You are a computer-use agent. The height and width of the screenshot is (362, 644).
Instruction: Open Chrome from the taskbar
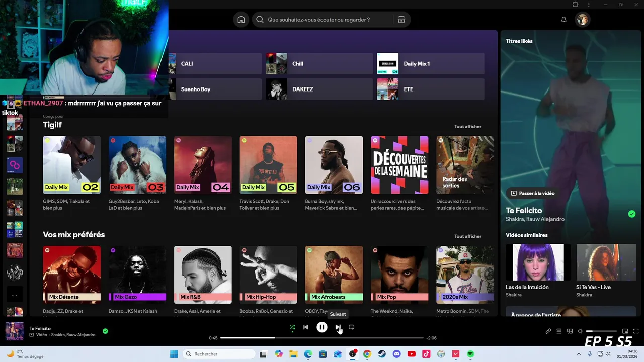tap(367, 354)
